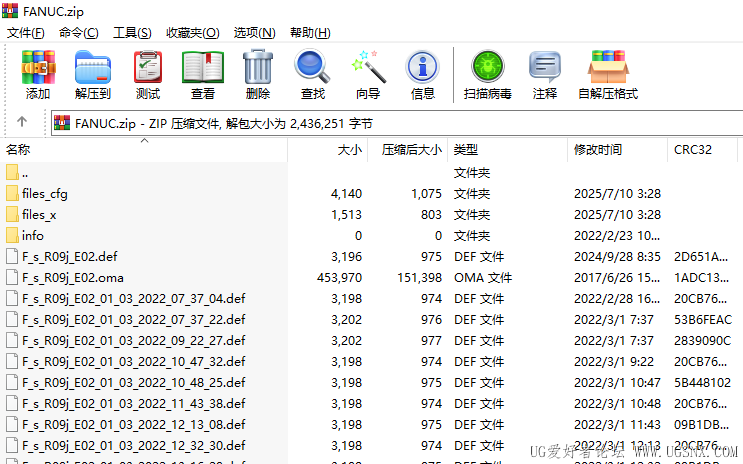Image resolution: width=743 pixels, height=464 pixels.
Task: Select file name F_s_R09j_E02_01_03_2022_10_47_32.def
Action: (x=134, y=362)
